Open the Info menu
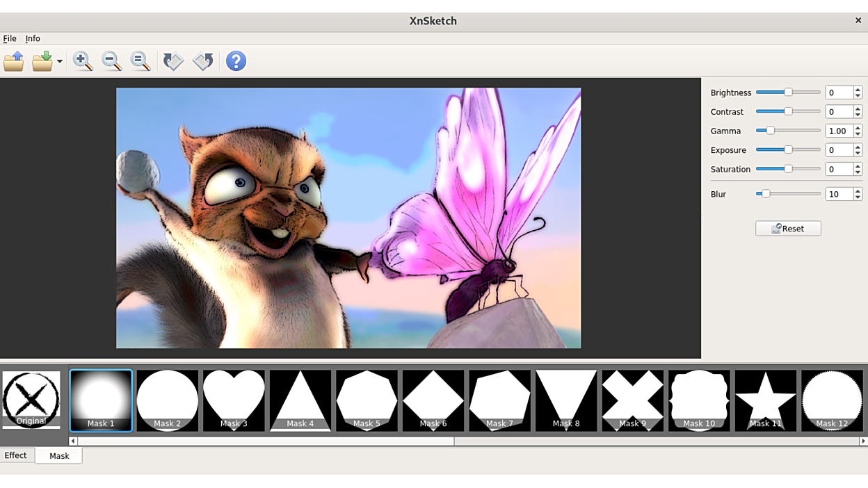The width and height of the screenshot is (868, 488). (x=33, y=38)
